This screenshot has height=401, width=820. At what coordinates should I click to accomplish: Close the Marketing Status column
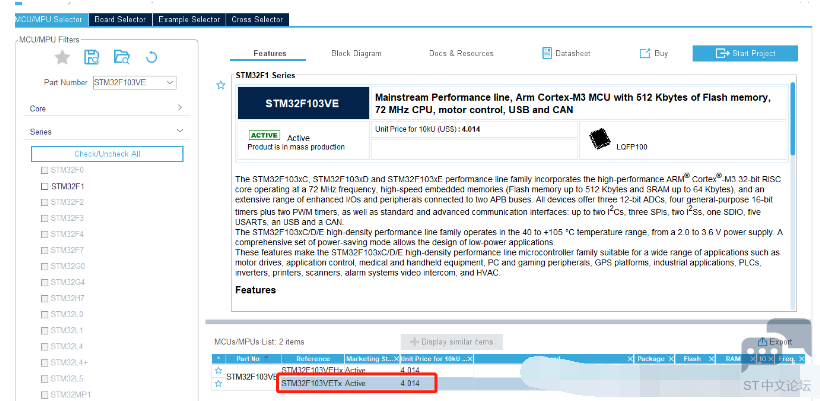click(x=396, y=359)
